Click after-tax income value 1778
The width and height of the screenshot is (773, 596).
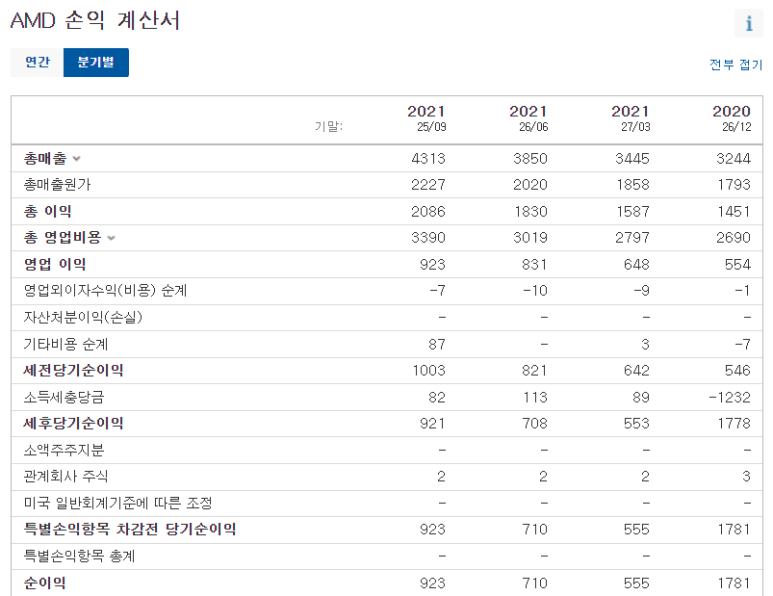(734, 423)
